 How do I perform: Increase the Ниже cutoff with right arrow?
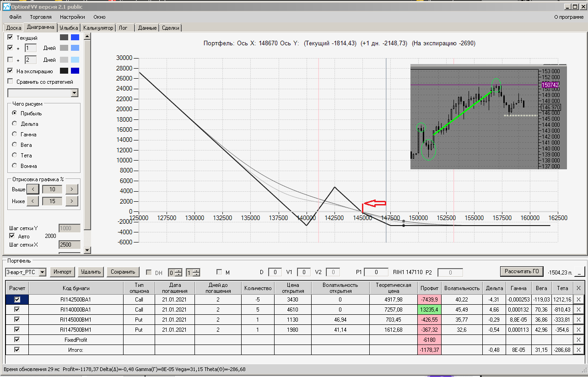[x=72, y=201]
